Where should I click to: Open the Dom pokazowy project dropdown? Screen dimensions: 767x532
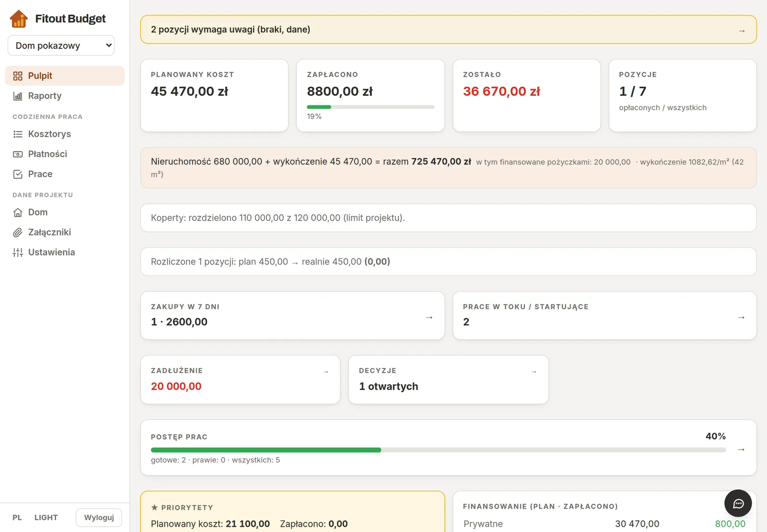pyautogui.click(x=61, y=46)
